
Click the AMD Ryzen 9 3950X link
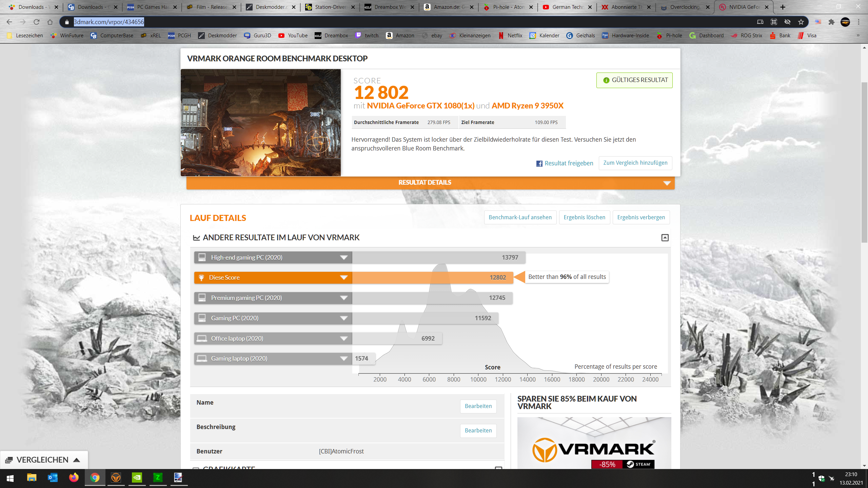[528, 106]
